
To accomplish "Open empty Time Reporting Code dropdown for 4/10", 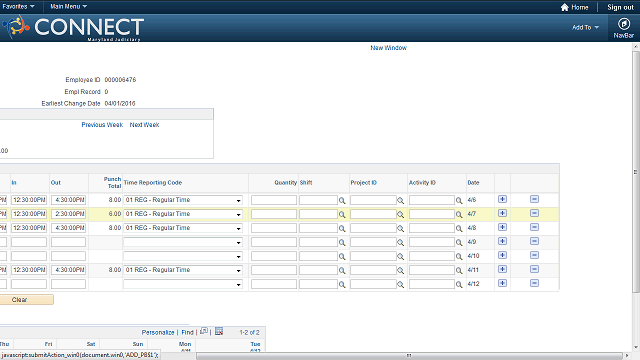I will [x=183, y=256].
